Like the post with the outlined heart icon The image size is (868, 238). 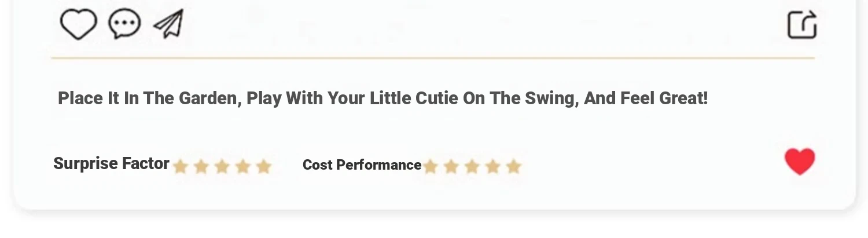point(78,25)
